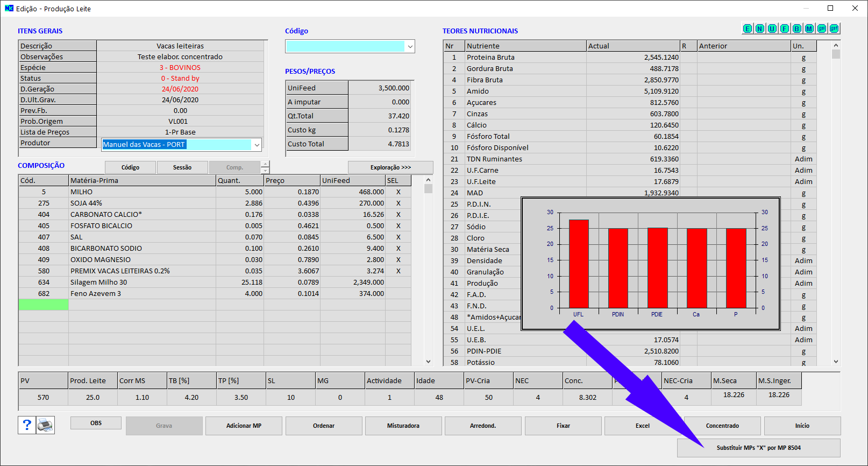This screenshot has height=466, width=868.
Task: Click Substituir MPs "X" por MP 8504
Action: tap(758, 448)
